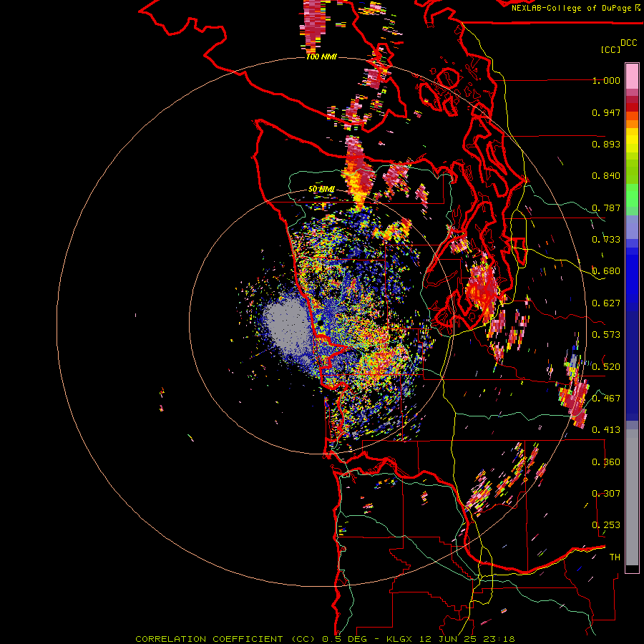Click the 50 NMI range ring label

tap(321, 190)
